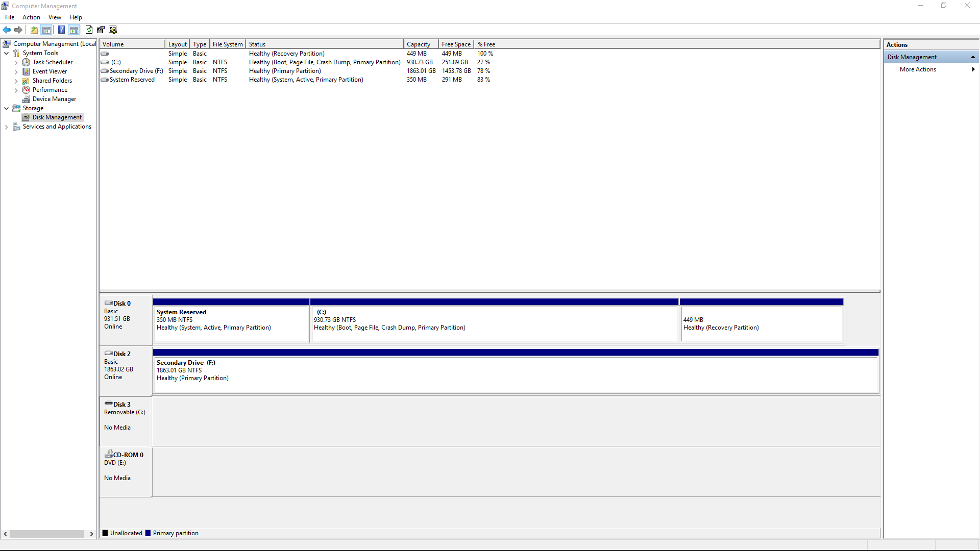Select the Secondary Drive (F:) partition block
The width and height of the screenshot is (980, 551).
click(x=516, y=375)
